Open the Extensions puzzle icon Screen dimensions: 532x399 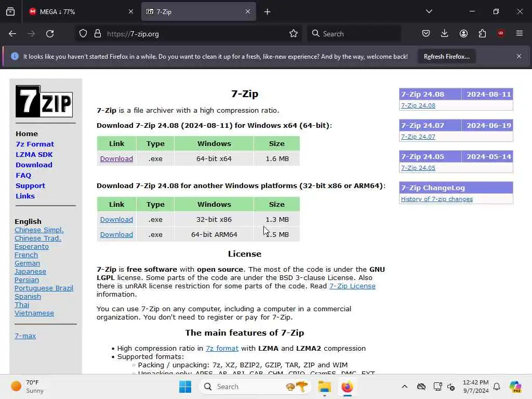[482, 33]
